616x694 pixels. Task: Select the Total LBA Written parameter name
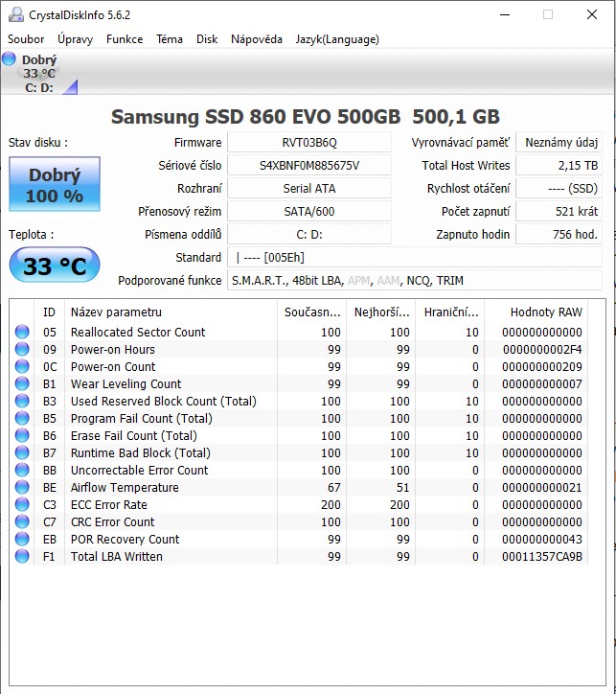[117, 556]
